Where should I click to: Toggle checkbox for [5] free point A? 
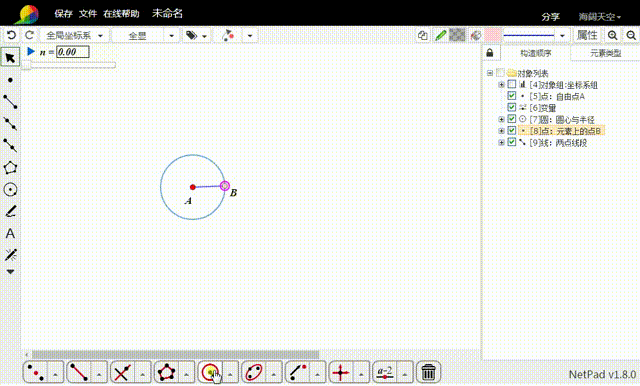(511, 96)
